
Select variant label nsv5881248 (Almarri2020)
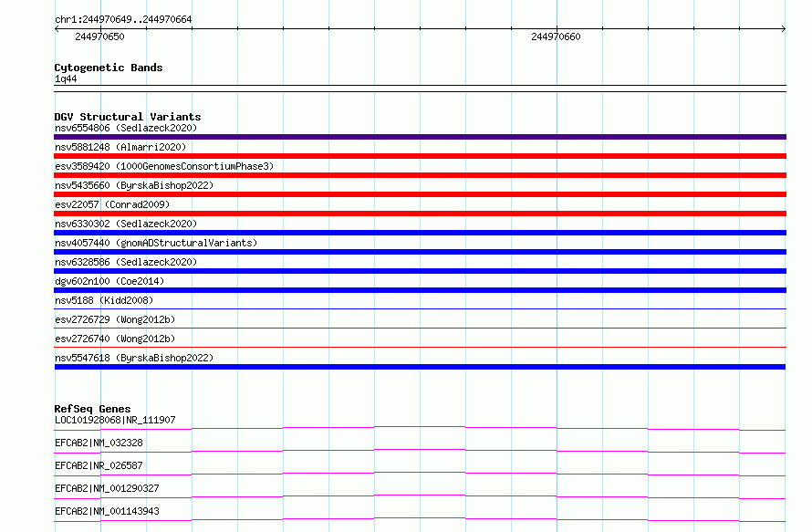click(x=120, y=147)
